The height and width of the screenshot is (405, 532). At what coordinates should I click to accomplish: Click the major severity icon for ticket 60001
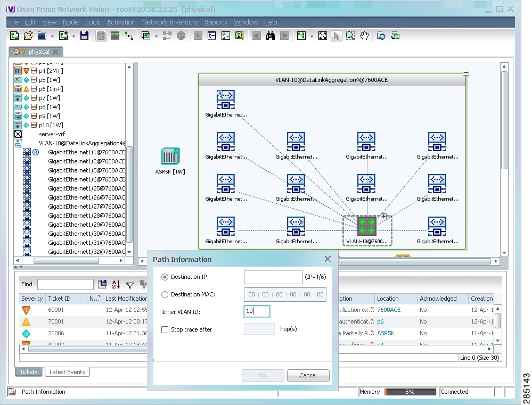[26, 310]
